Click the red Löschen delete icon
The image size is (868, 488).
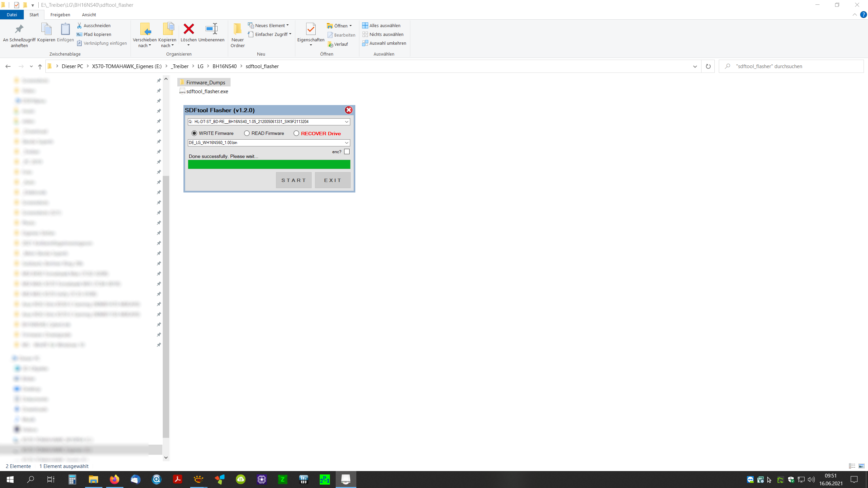[189, 29]
